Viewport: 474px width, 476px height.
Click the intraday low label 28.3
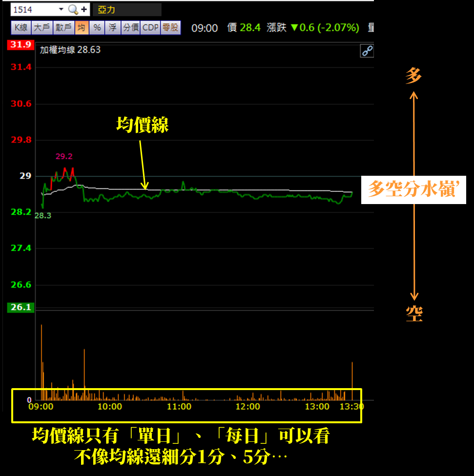43,215
